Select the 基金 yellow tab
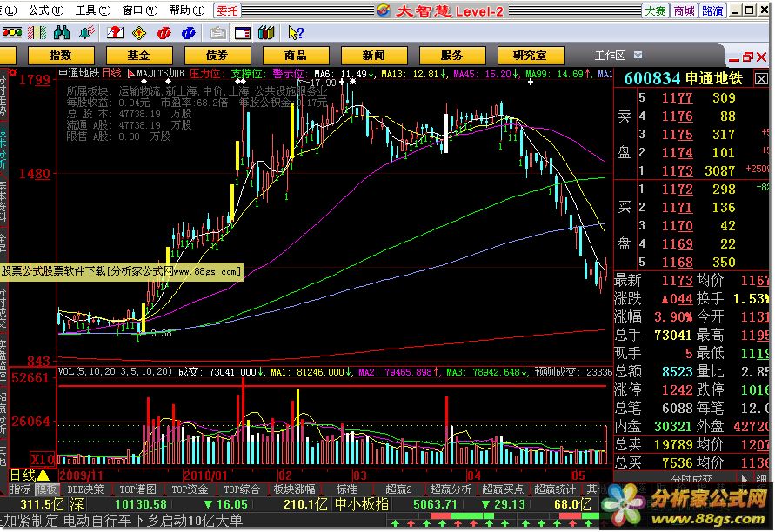Viewport: 775px width, 532px height. 139,56
